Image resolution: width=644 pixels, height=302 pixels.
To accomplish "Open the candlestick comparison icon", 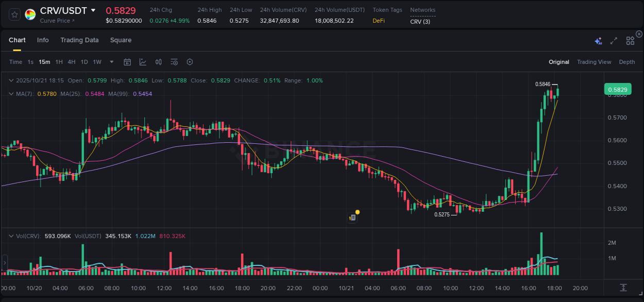I will click(158, 62).
